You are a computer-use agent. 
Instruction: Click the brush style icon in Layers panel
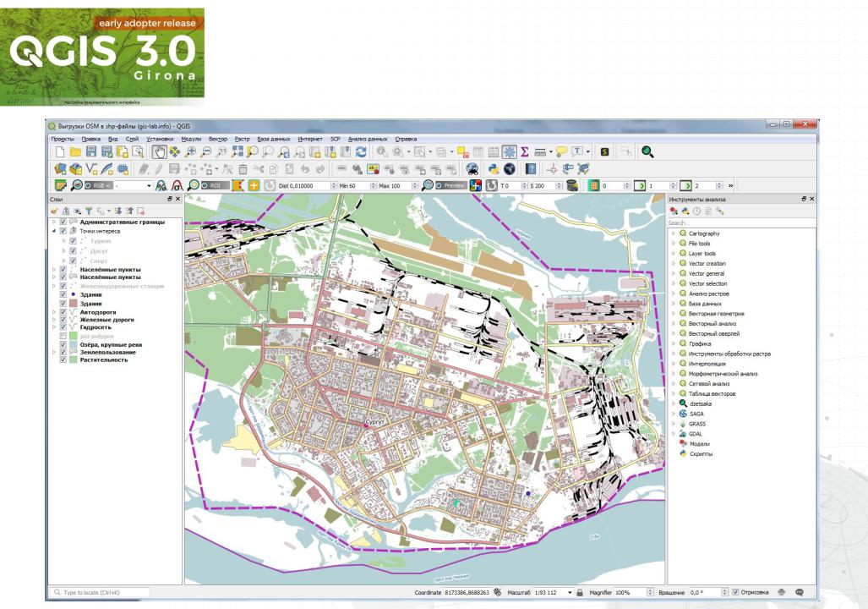[54, 211]
